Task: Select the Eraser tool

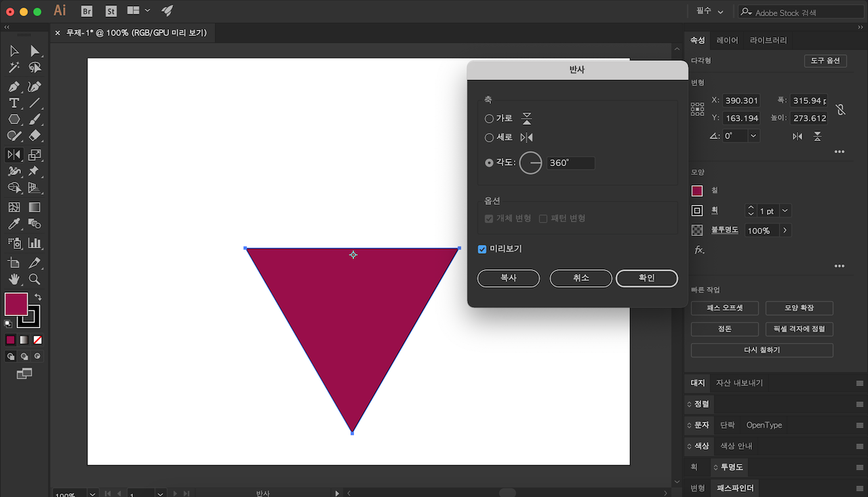Action: (35, 136)
